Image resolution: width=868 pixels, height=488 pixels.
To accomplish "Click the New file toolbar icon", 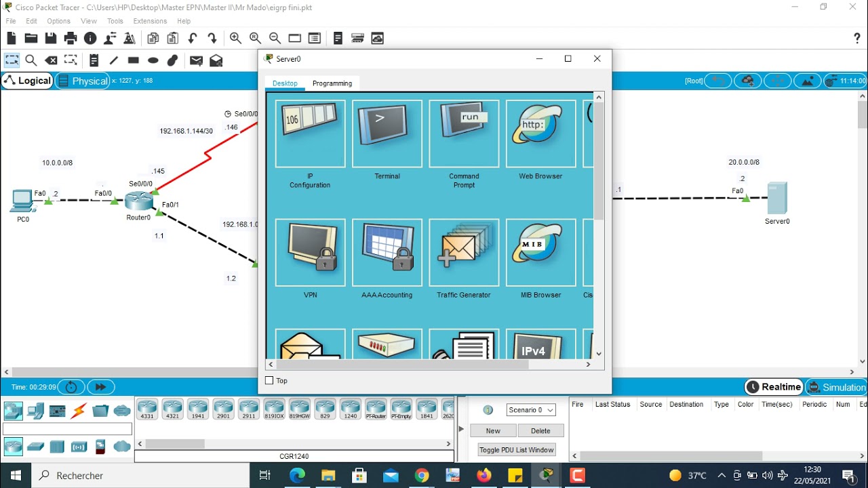I will pyautogui.click(x=12, y=39).
